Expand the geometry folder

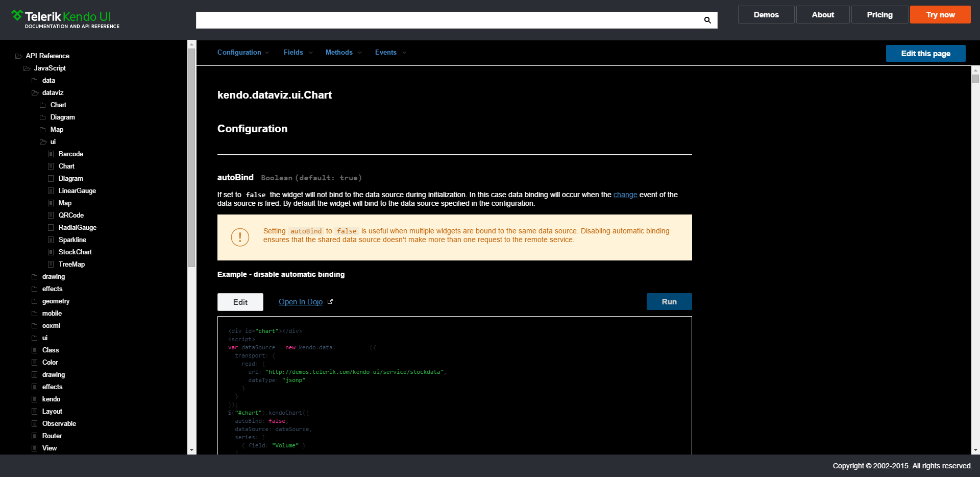click(35, 301)
